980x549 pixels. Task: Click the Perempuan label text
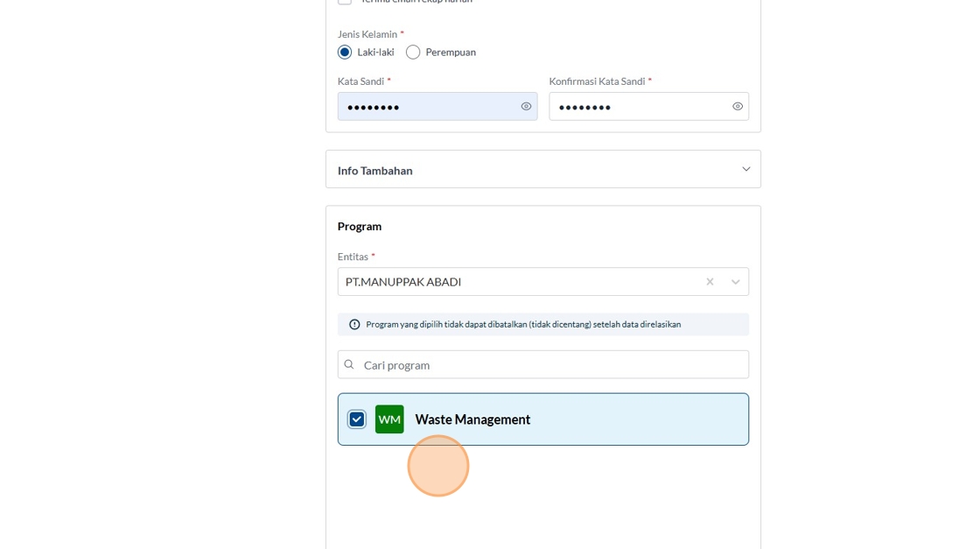(x=451, y=53)
